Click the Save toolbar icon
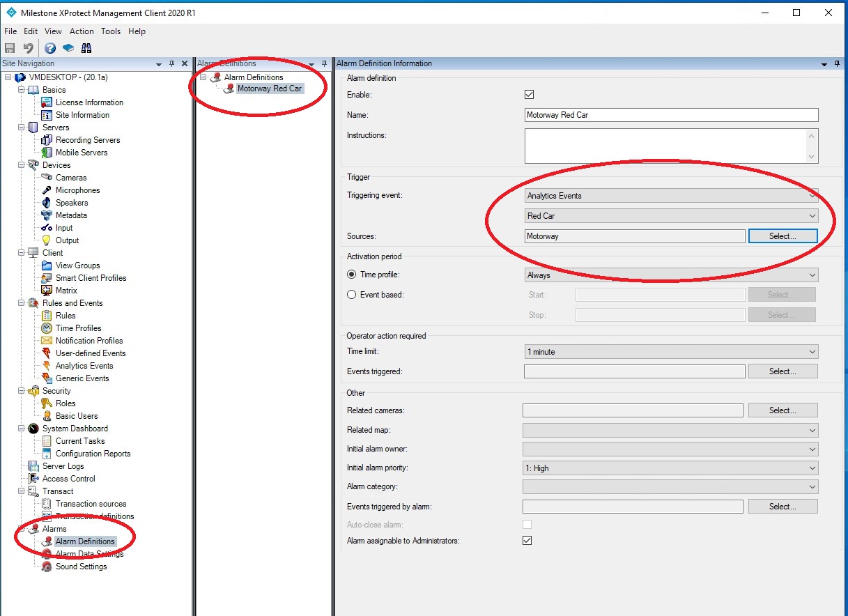 pyautogui.click(x=10, y=48)
